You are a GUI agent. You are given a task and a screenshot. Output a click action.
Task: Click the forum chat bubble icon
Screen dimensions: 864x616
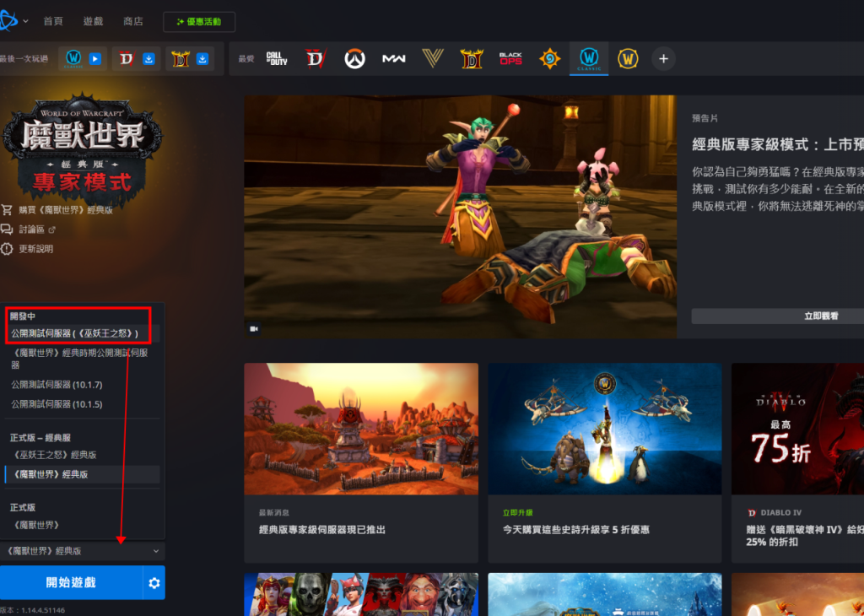(7, 230)
